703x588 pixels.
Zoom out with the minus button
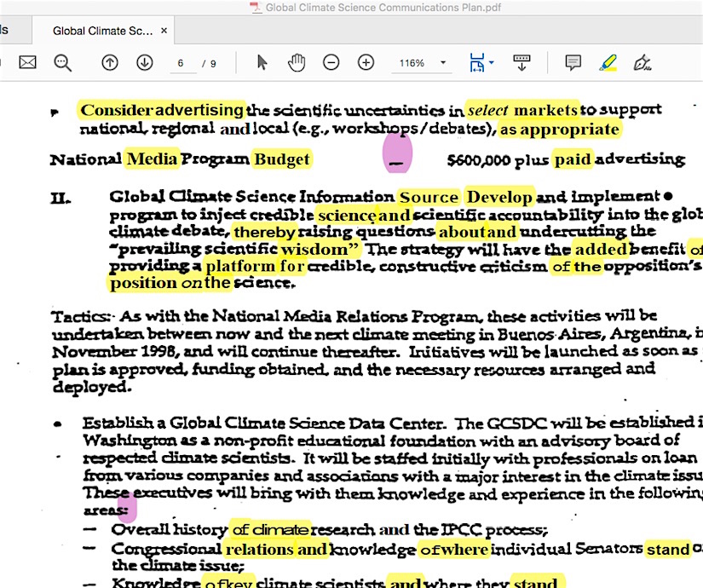tap(331, 62)
